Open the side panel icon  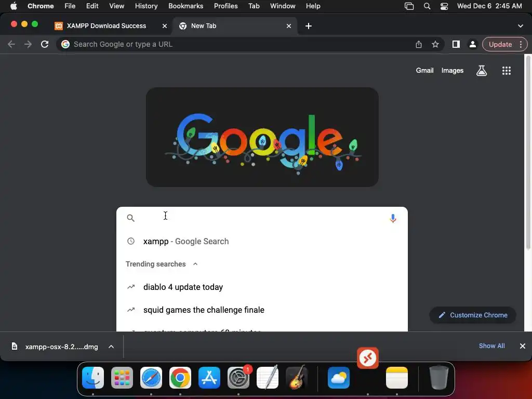[456, 44]
